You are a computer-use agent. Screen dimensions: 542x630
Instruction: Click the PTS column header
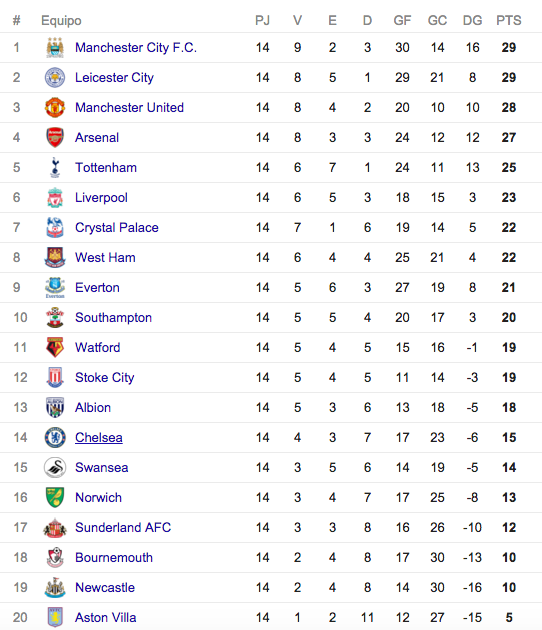tap(509, 20)
